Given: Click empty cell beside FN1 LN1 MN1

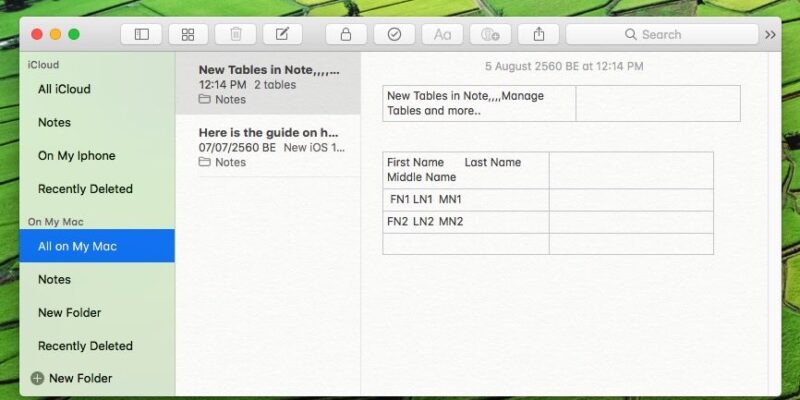Looking at the screenshot, I should [631, 199].
